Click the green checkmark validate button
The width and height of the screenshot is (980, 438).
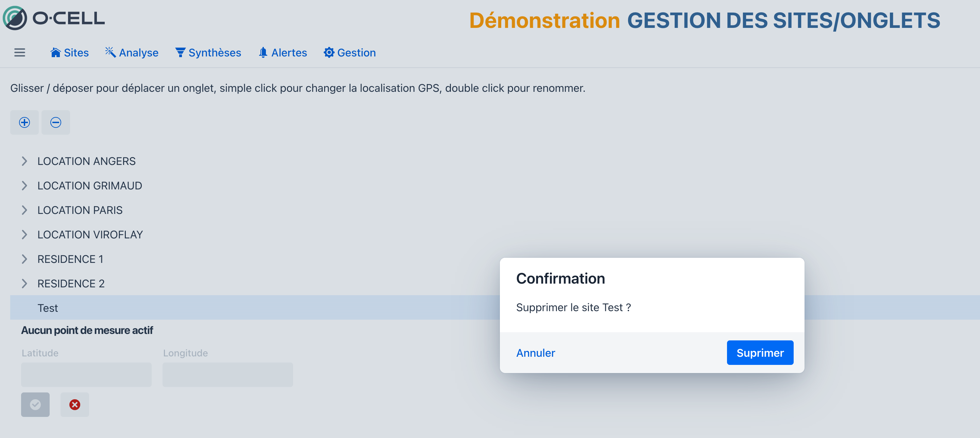tap(35, 404)
